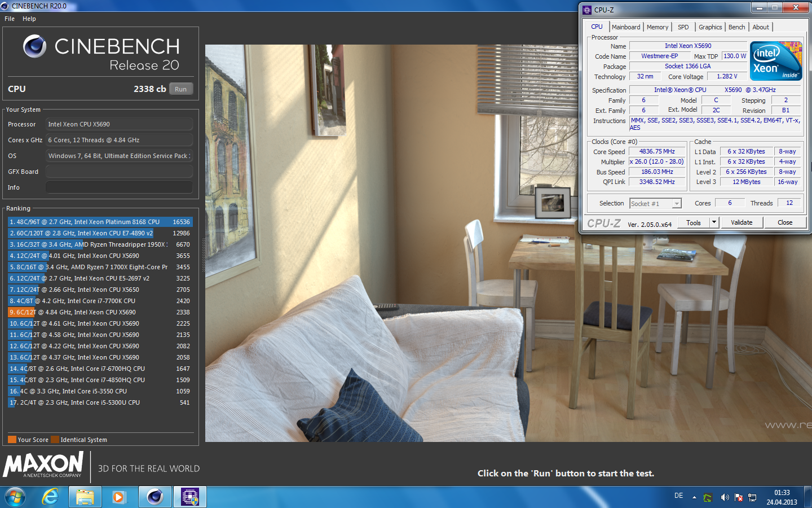Open the Windows Start menu
Viewport: 812px width, 508px height.
click(15, 497)
